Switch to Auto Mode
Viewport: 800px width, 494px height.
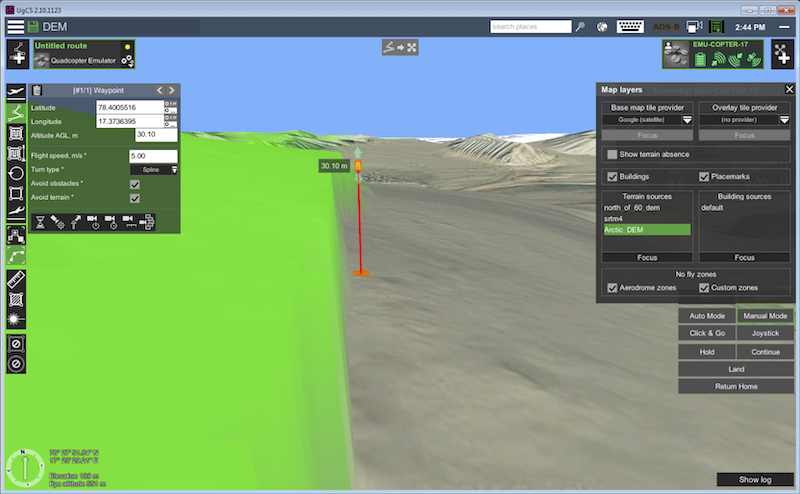click(x=707, y=316)
